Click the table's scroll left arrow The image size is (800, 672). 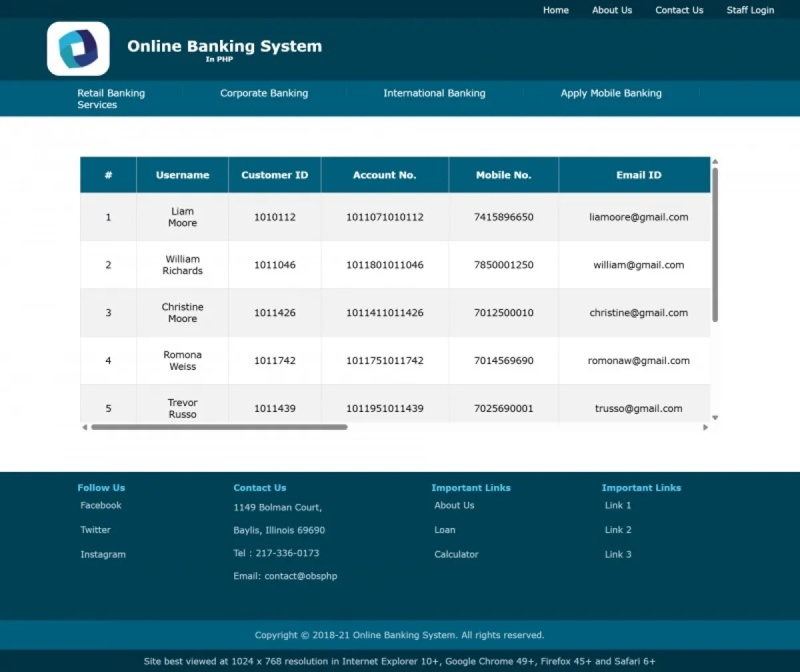tap(85, 427)
